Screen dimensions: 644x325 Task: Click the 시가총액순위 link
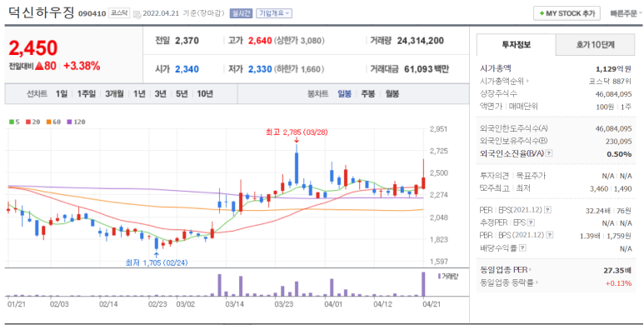pyautogui.click(x=502, y=82)
